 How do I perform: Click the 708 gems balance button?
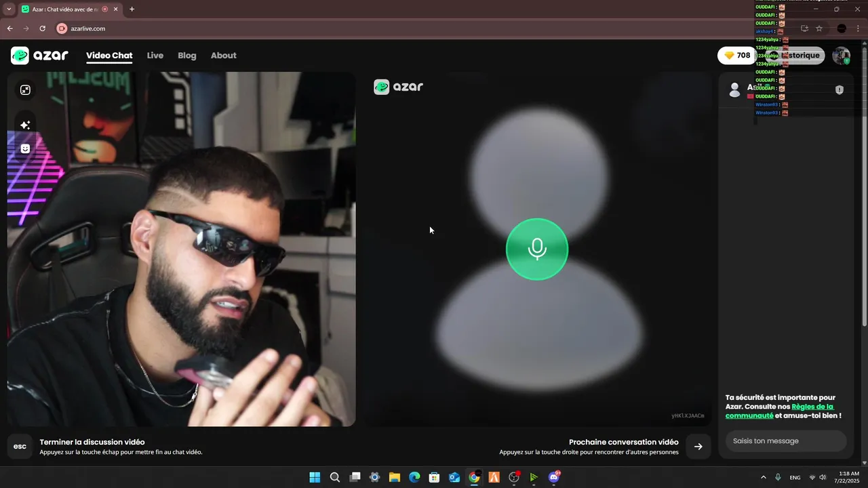click(737, 56)
